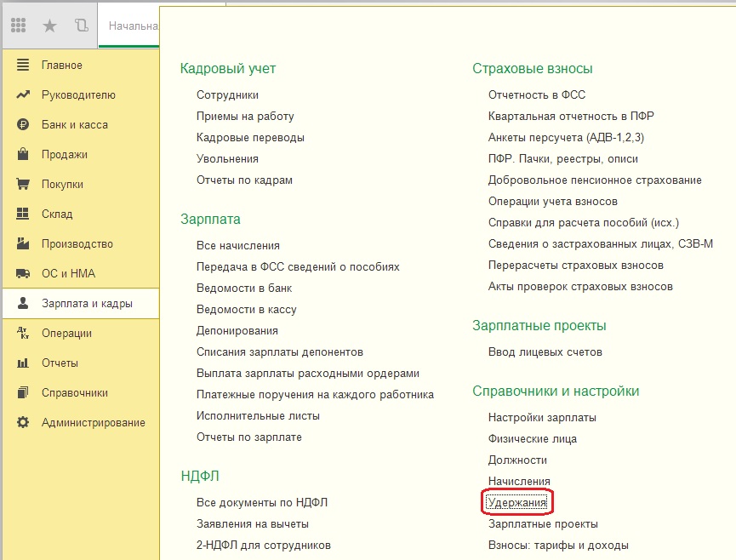
Task: Open Перерасчеты страховых взносов
Action: (x=575, y=266)
